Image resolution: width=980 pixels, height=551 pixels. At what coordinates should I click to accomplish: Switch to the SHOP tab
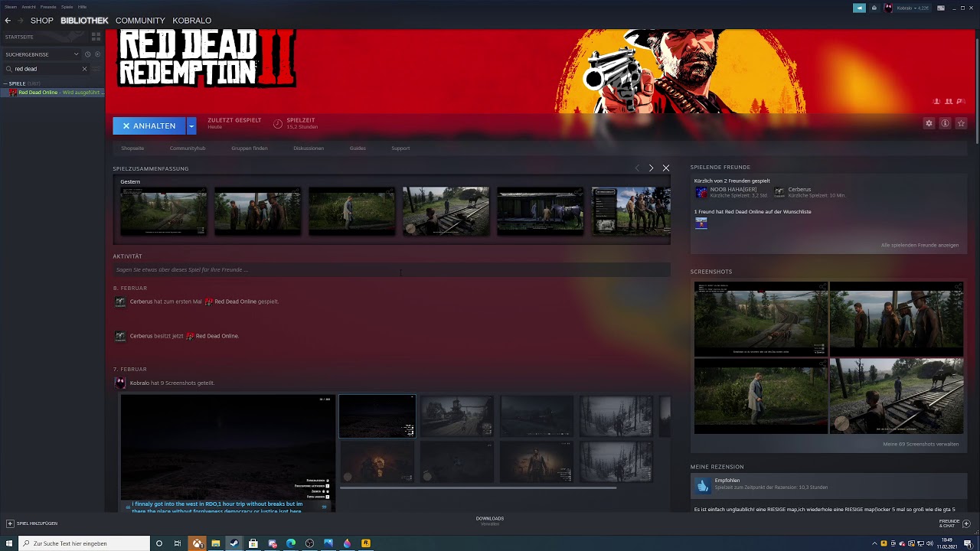[x=42, y=21]
